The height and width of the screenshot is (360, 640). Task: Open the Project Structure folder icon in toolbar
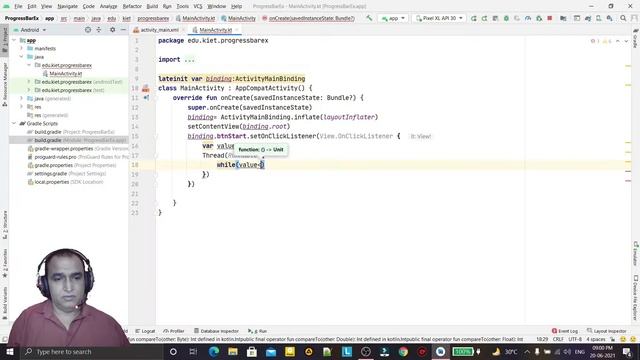click(x=563, y=18)
